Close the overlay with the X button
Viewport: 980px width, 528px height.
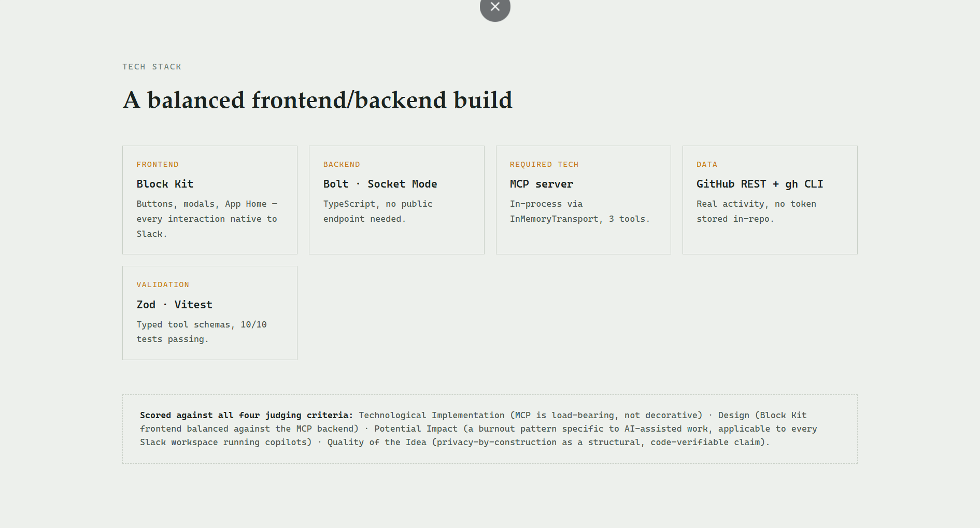click(x=495, y=7)
